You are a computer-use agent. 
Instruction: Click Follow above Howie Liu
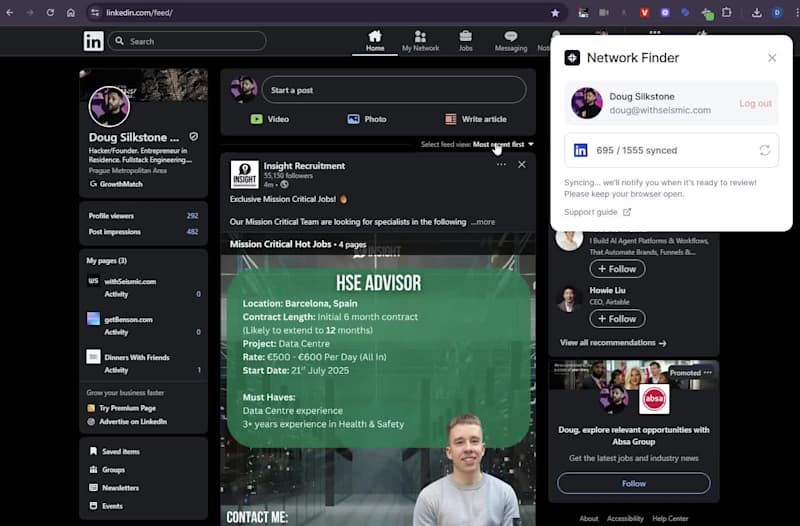click(617, 269)
